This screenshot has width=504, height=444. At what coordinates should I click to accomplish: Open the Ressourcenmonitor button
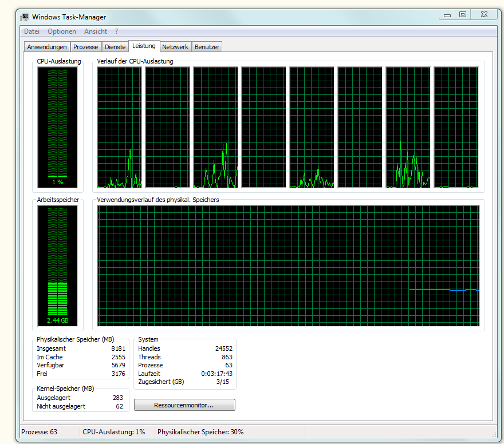(x=184, y=405)
